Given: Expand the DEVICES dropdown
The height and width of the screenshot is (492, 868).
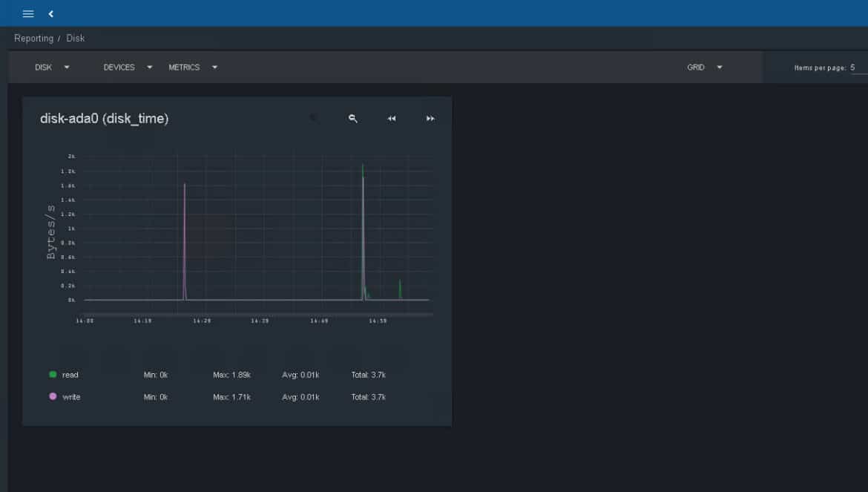Looking at the screenshot, I should click(128, 68).
